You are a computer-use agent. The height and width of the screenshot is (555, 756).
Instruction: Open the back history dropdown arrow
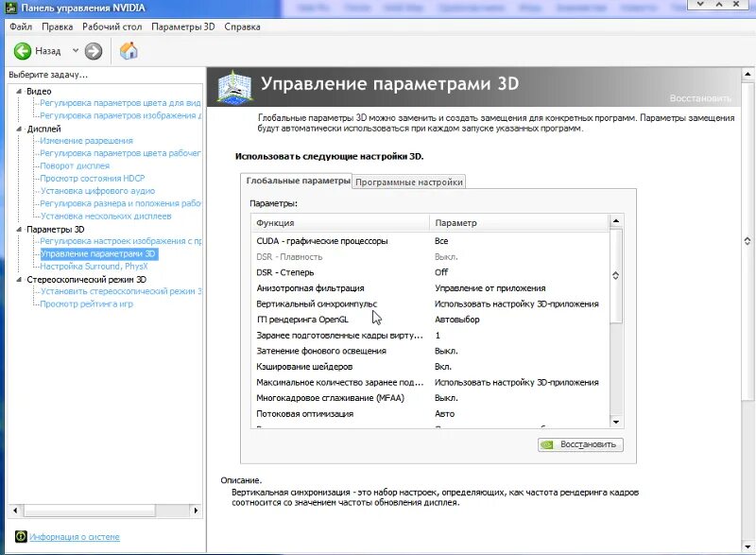[76, 50]
